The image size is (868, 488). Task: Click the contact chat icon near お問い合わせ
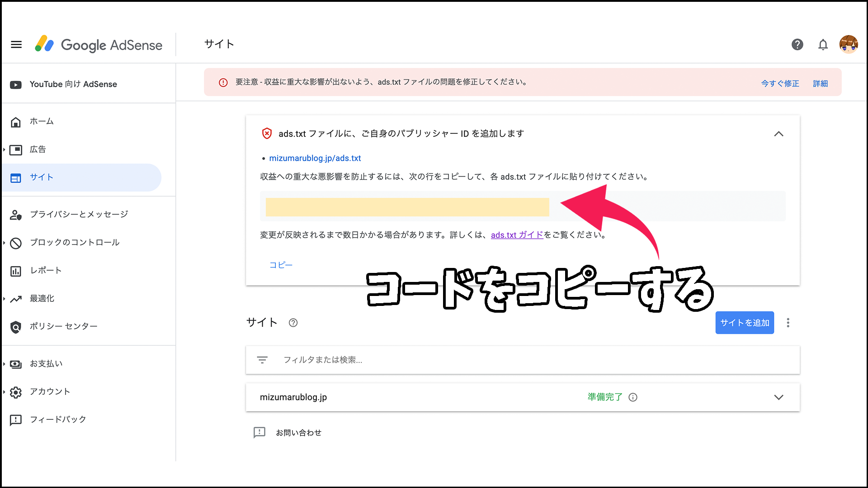pos(259,432)
